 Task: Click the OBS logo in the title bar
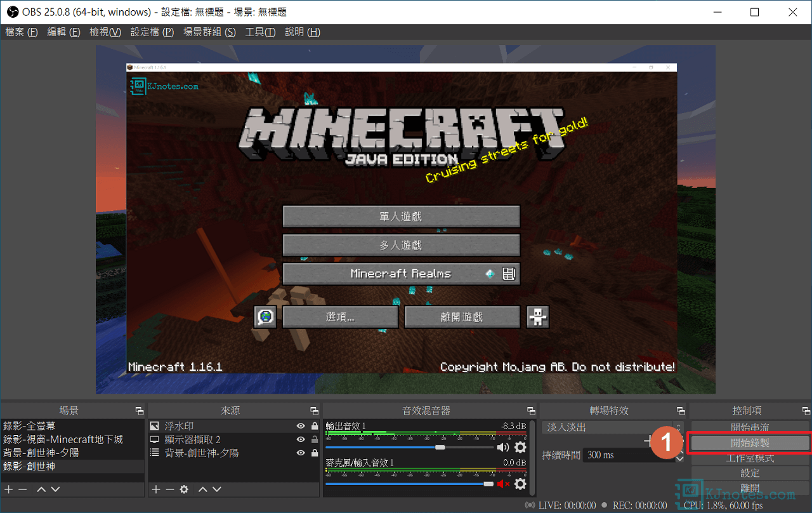12,12
